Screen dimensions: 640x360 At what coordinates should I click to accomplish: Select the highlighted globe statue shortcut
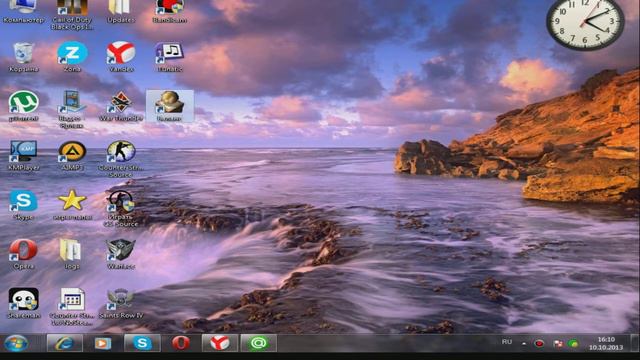pos(170,106)
